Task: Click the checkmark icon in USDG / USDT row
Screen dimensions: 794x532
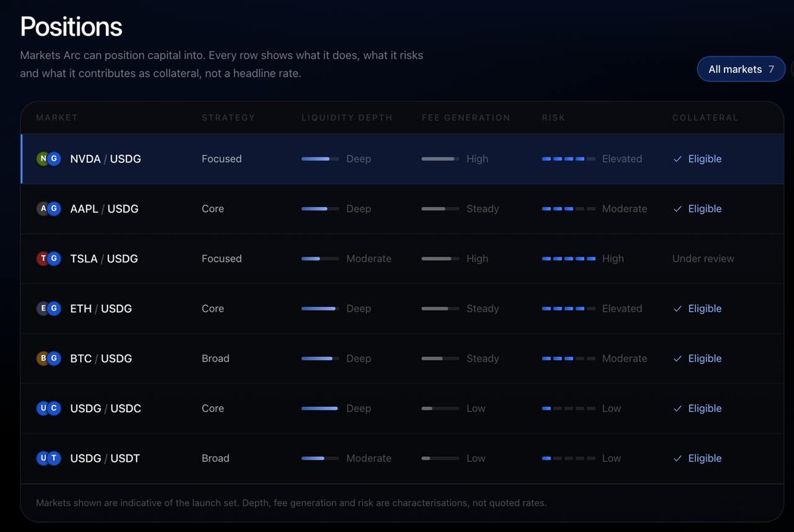Action: pyautogui.click(x=677, y=459)
